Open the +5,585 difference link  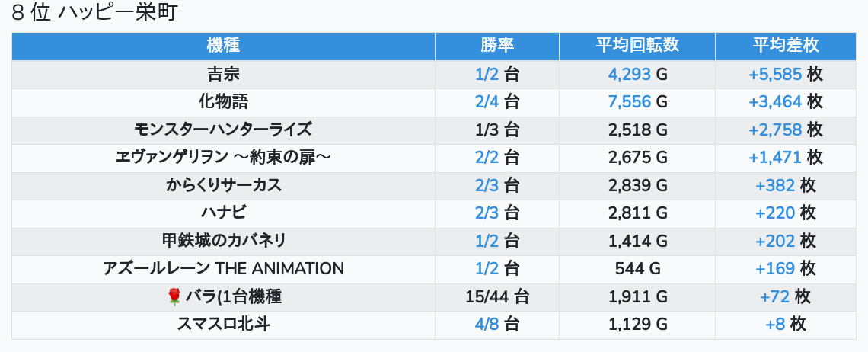coord(775,74)
